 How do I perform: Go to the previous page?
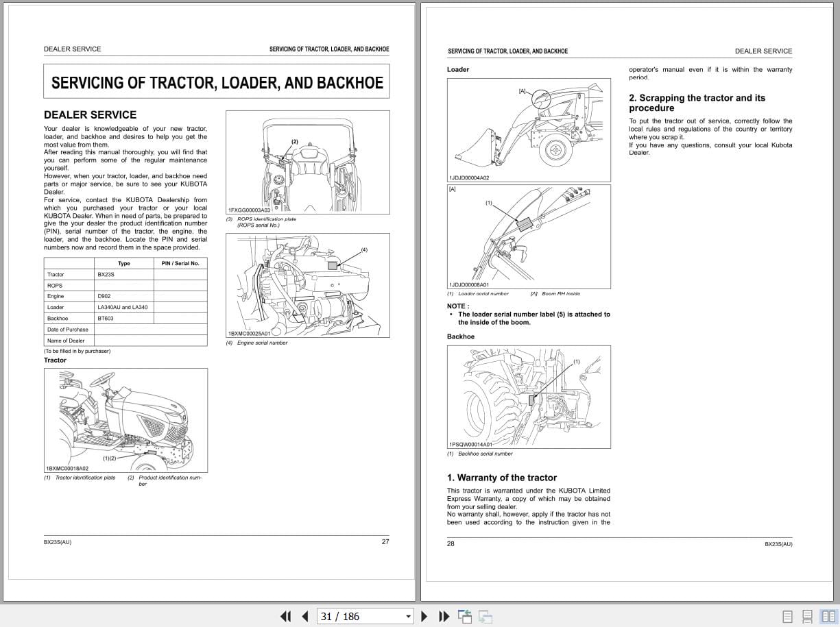point(305,617)
